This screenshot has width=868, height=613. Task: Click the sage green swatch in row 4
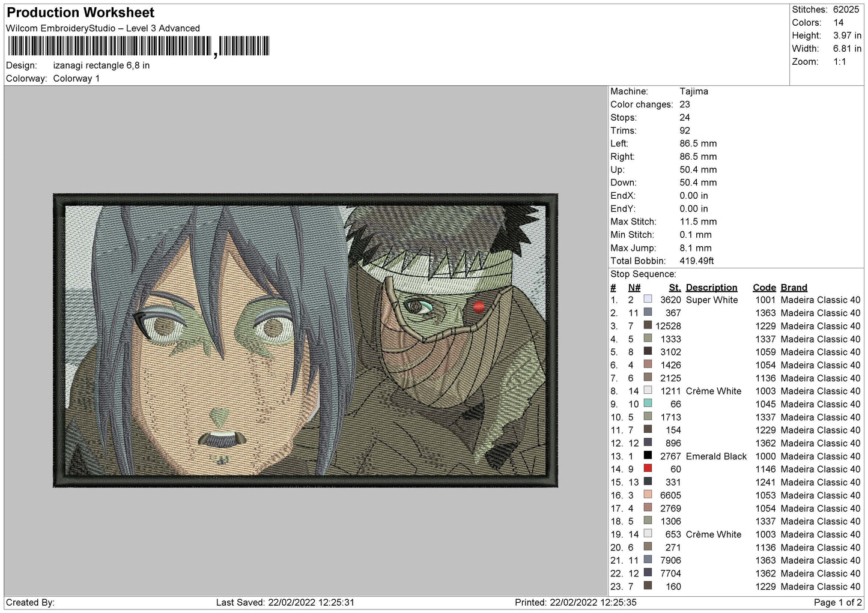pos(648,338)
